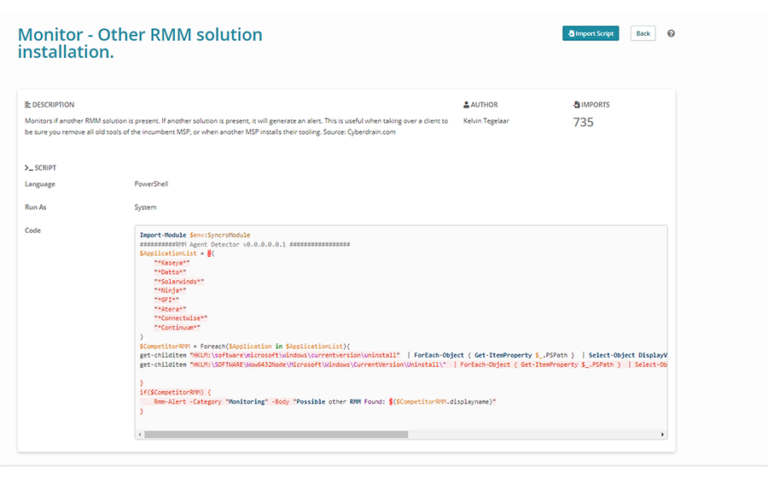Click the horizontal scrollbar thumb in code box
Image resolution: width=768 pixels, height=478 pixels.
[x=277, y=435]
